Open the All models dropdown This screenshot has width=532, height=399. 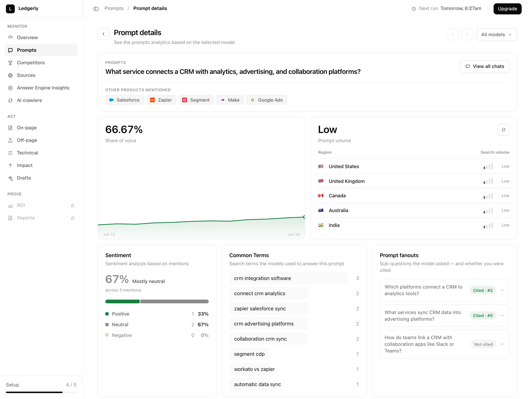[497, 34]
